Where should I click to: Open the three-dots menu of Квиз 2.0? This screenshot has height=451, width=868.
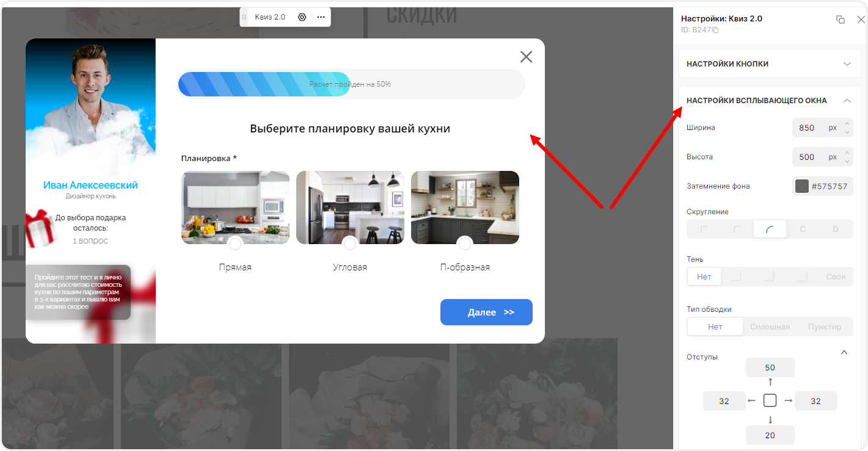point(321,17)
